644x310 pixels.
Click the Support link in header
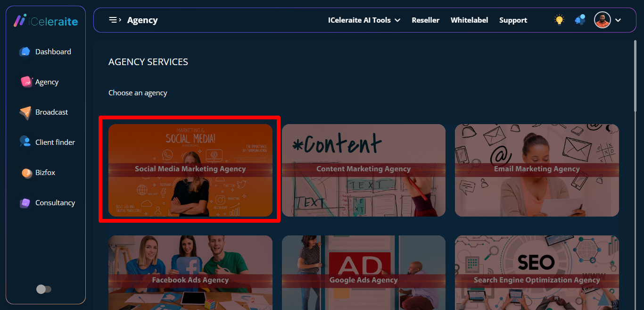513,20
